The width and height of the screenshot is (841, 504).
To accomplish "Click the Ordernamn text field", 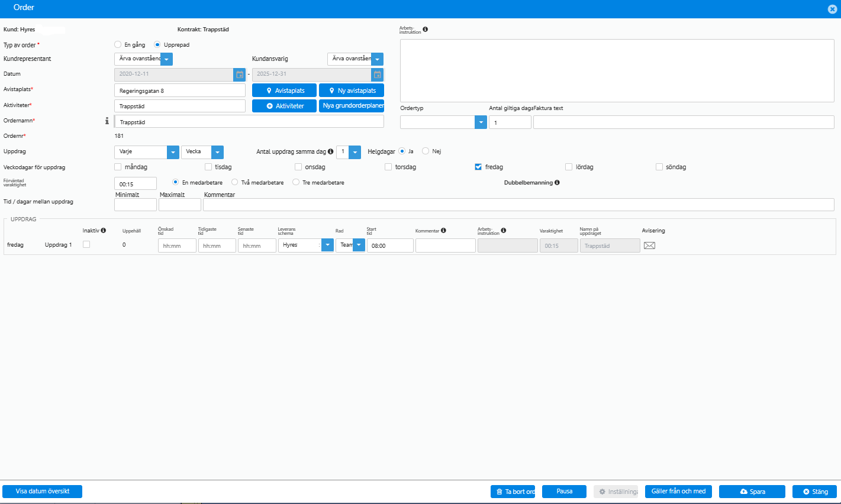I will coord(249,121).
